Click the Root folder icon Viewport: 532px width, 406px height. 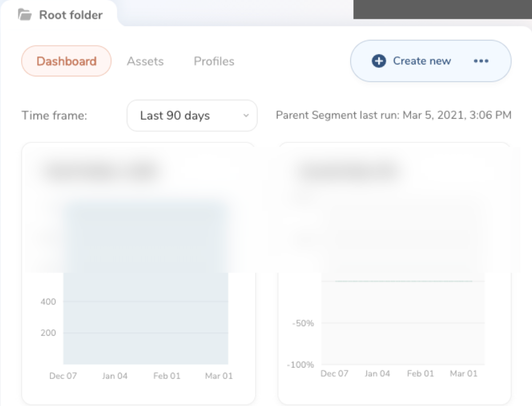[24, 15]
